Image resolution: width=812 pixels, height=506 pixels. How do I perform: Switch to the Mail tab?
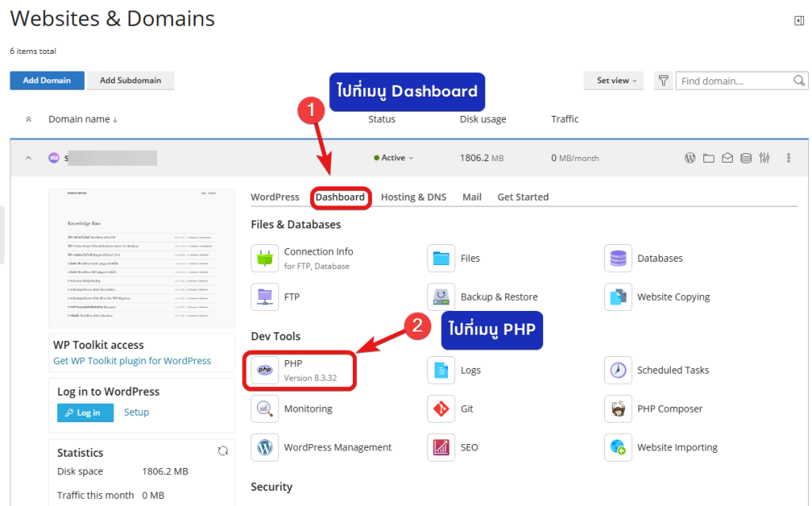click(472, 197)
